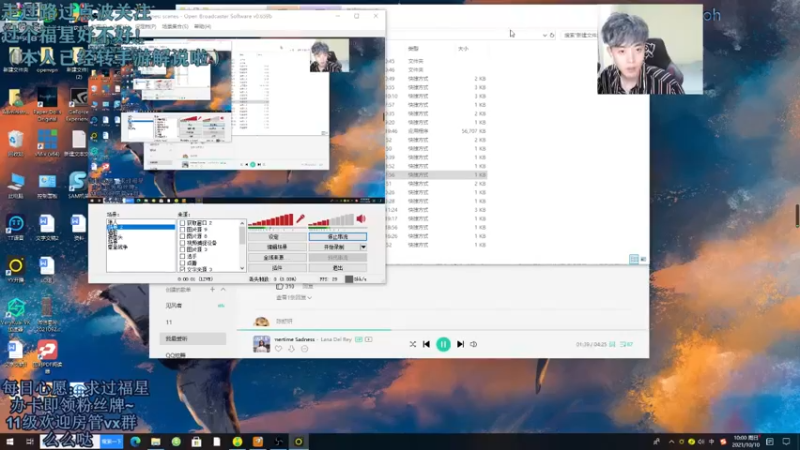Open the 帮助(H) menu in OBS
The height and width of the screenshot is (450, 800).
(x=202, y=27)
